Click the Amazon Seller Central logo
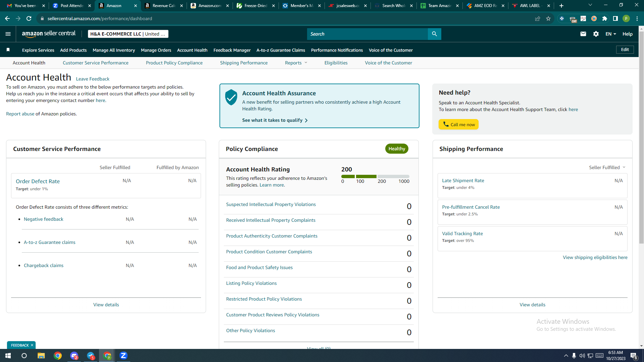This screenshot has width=644, height=362. [49, 34]
